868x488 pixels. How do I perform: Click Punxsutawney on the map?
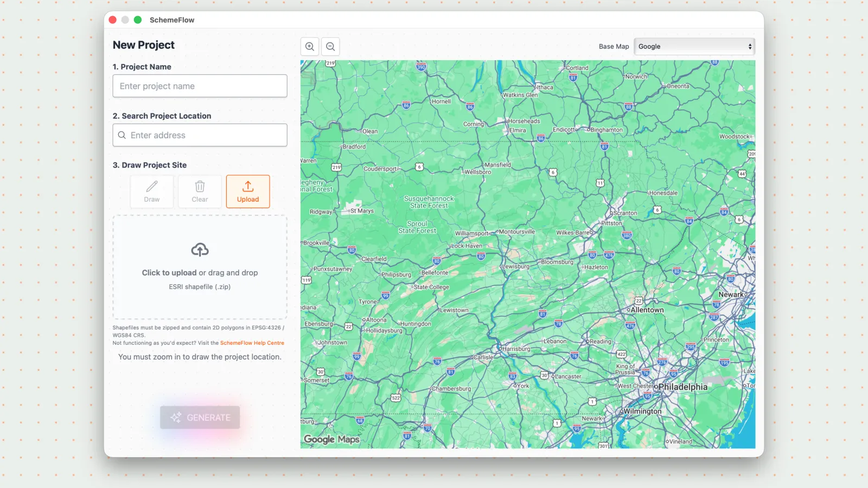333,269
